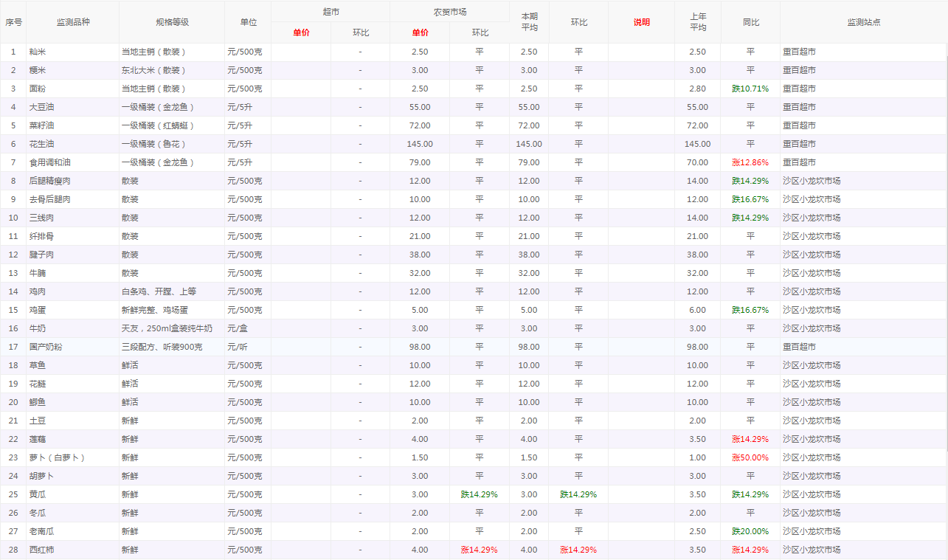Click 跌20.00% in the 老南瓜 row
The height and width of the screenshot is (560, 948).
750,531
